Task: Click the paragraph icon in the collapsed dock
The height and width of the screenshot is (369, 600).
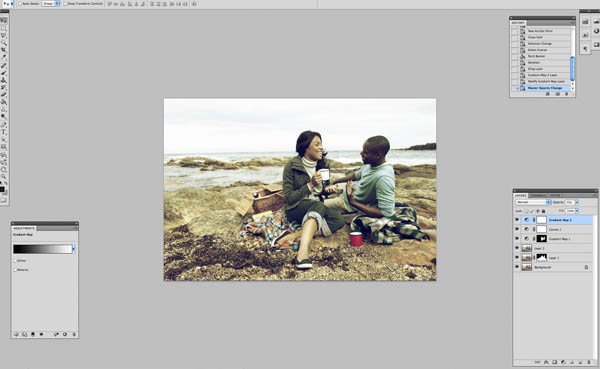Action: pyautogui.click(x=585, y=49)
